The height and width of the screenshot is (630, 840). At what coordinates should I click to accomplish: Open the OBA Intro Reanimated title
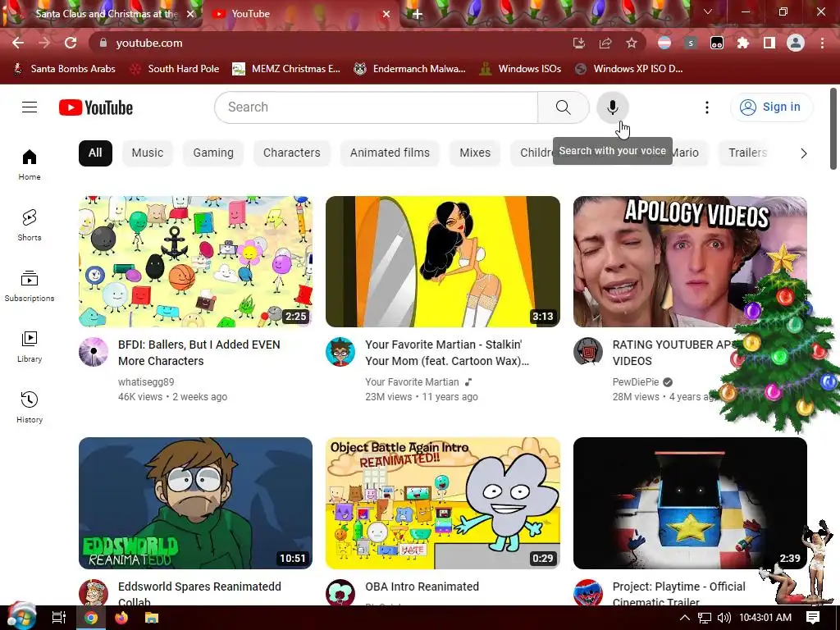(422, 587)
